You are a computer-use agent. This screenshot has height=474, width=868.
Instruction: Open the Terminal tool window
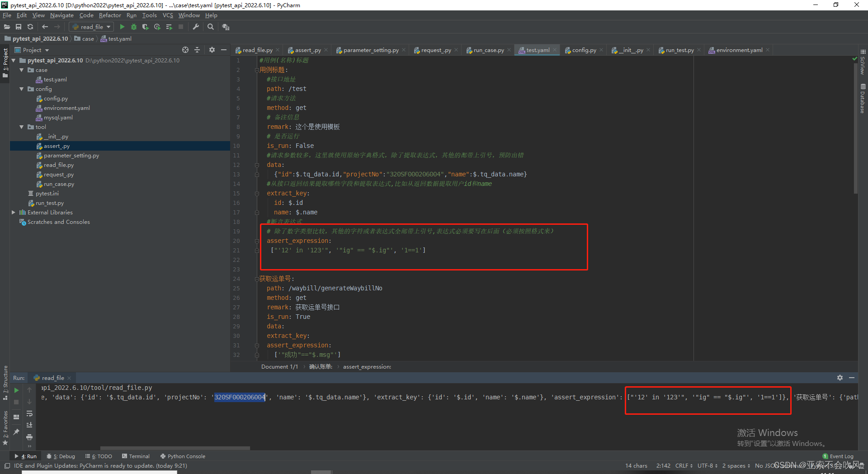point(136,456)
